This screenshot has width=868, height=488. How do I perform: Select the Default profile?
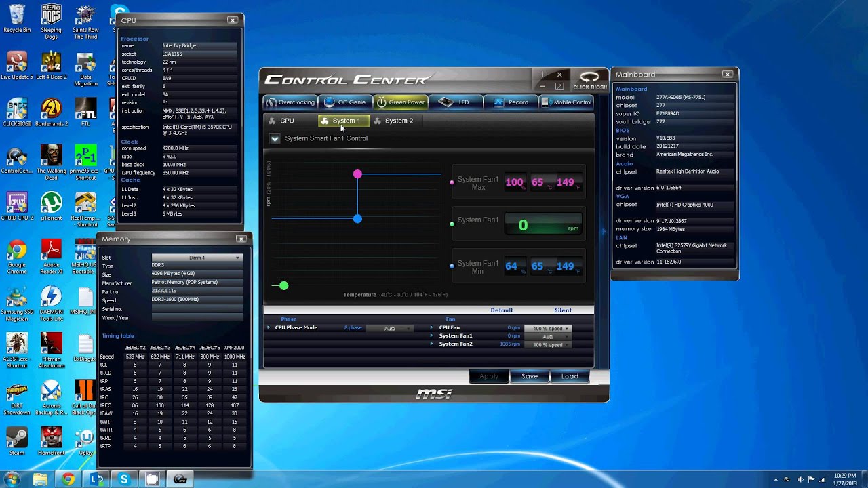pyautogui.click(x=502, y=310)
